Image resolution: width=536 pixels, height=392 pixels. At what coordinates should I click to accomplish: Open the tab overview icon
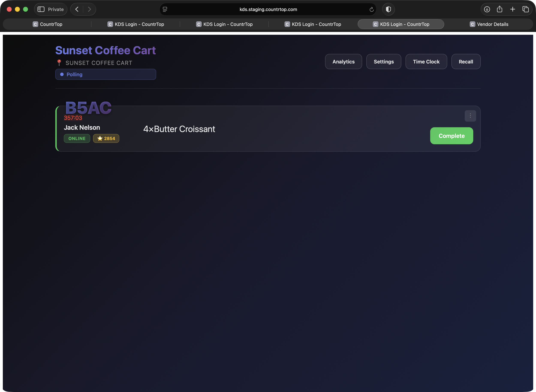click(525, 9)
